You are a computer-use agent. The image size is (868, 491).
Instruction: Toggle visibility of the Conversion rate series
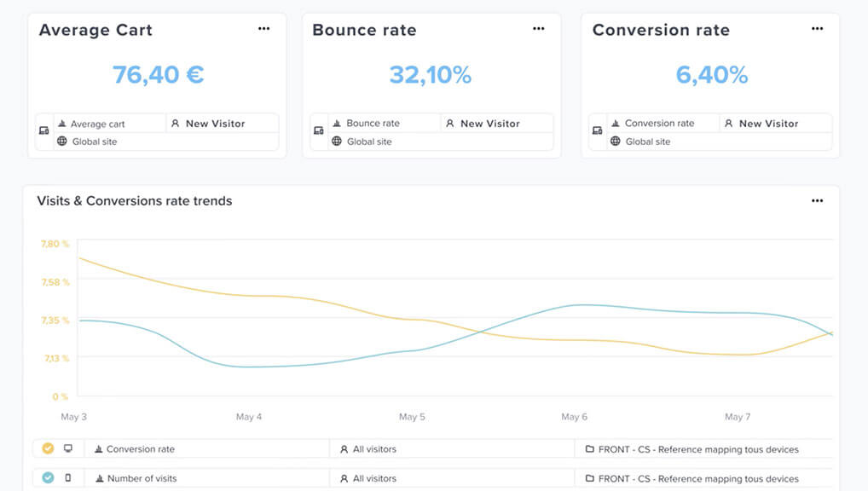tap(48, 448)
